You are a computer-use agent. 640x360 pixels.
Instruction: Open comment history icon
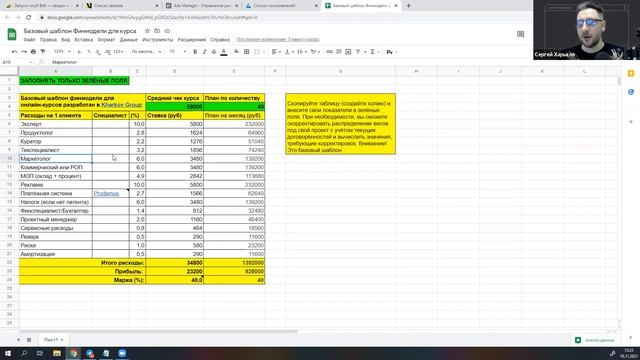520,34
